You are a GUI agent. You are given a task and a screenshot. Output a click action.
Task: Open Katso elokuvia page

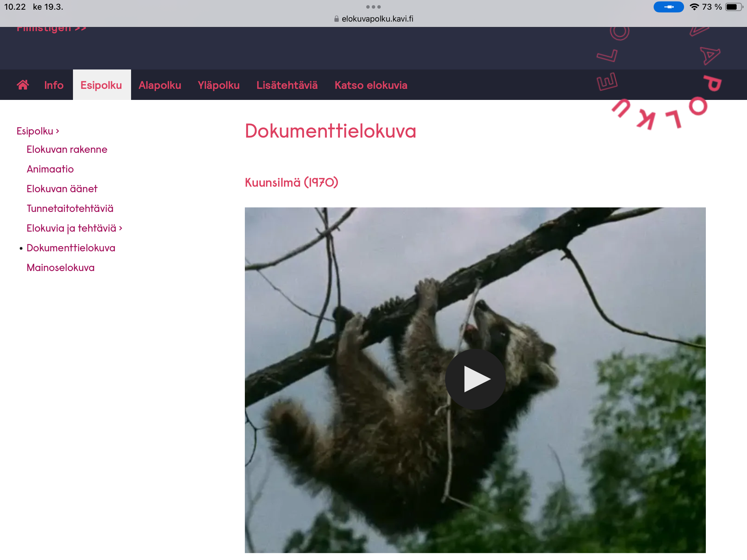click(371, 85)
